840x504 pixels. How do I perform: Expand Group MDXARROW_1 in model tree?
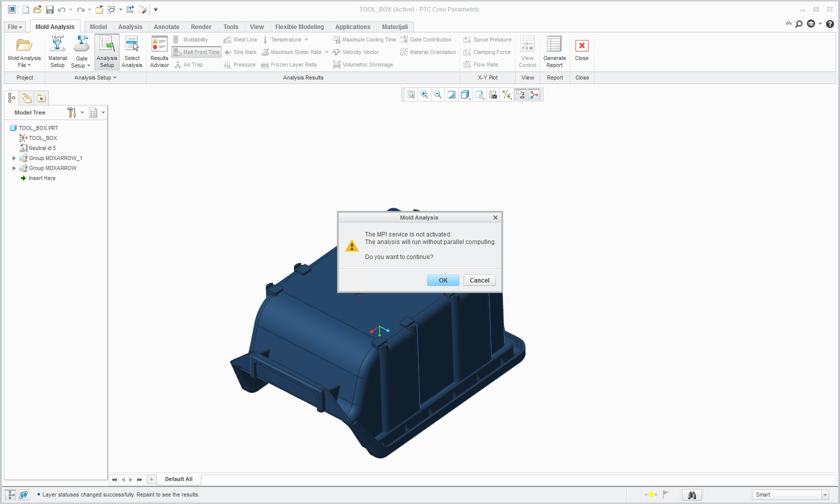click(x=14, y=158)
